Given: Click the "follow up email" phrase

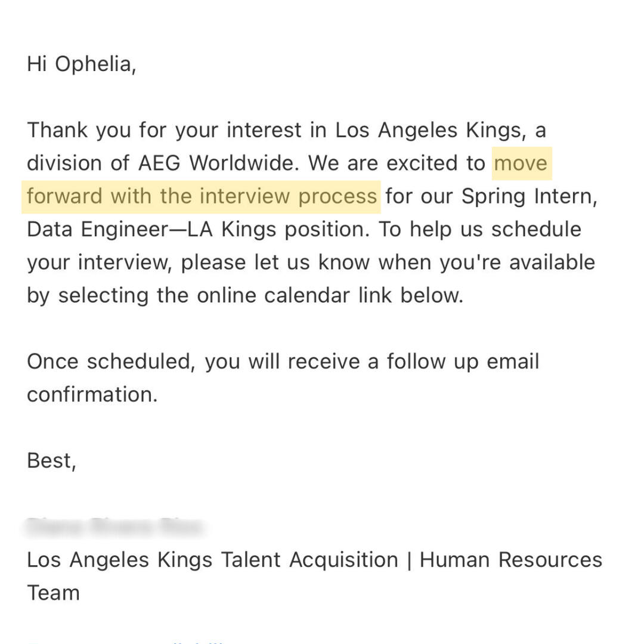Looking at the screenshot, I should point(463,361).
